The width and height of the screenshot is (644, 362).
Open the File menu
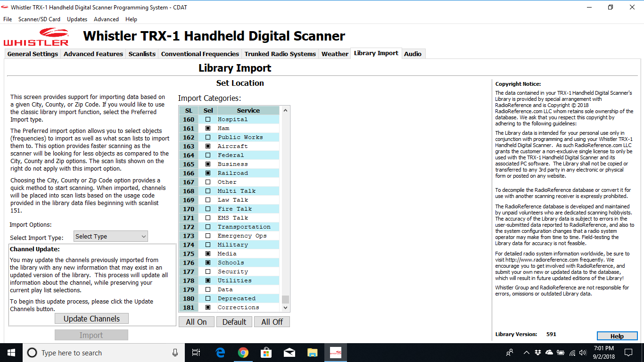pos(8,19)
